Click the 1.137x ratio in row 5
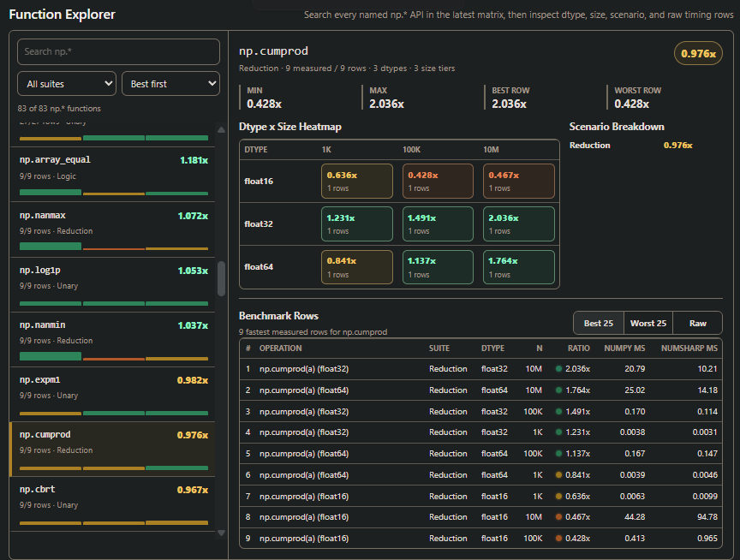Screen dimensions: 740x560 coord(577,453)
